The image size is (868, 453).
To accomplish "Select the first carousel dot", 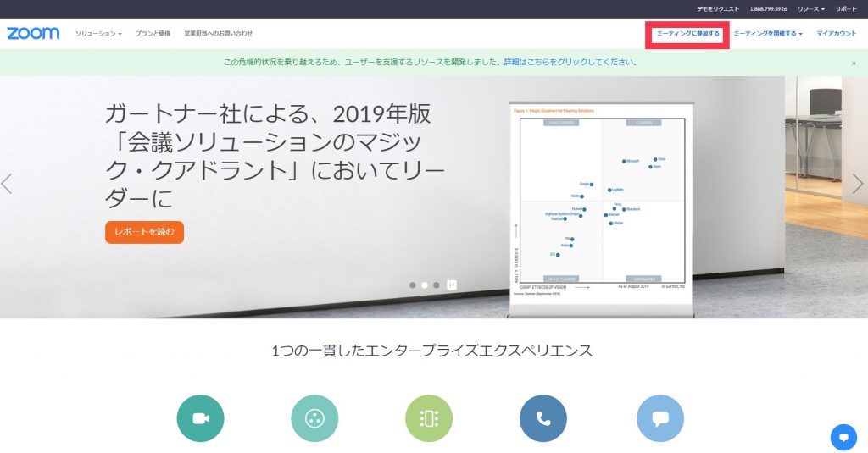I will click(413, 285).
